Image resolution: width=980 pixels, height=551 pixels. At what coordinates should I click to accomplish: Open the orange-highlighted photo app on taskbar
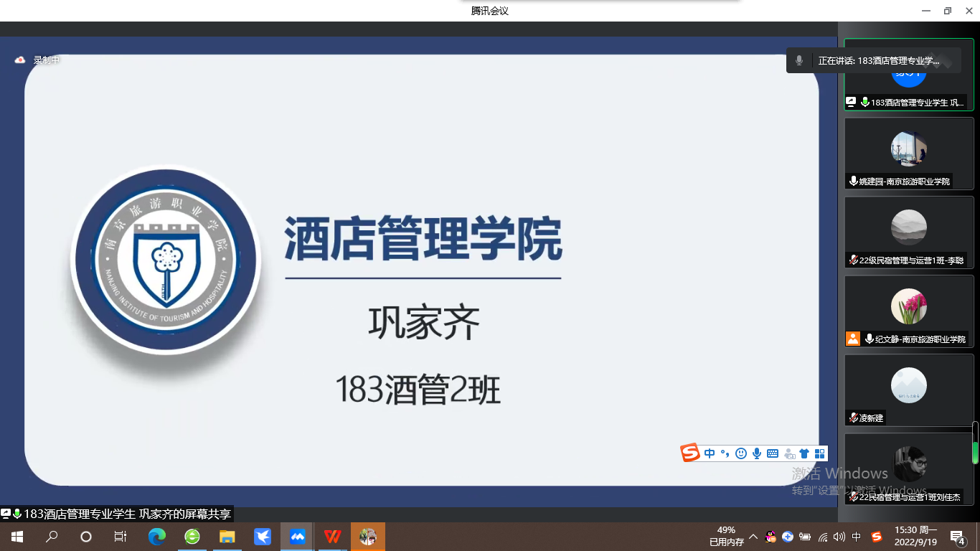pos(368,537)
